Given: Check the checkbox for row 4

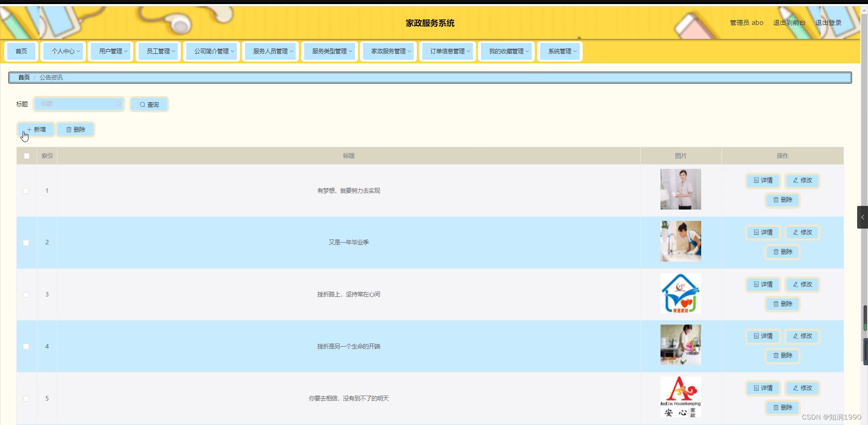Looking at the screenshot, I should point(26,346).
